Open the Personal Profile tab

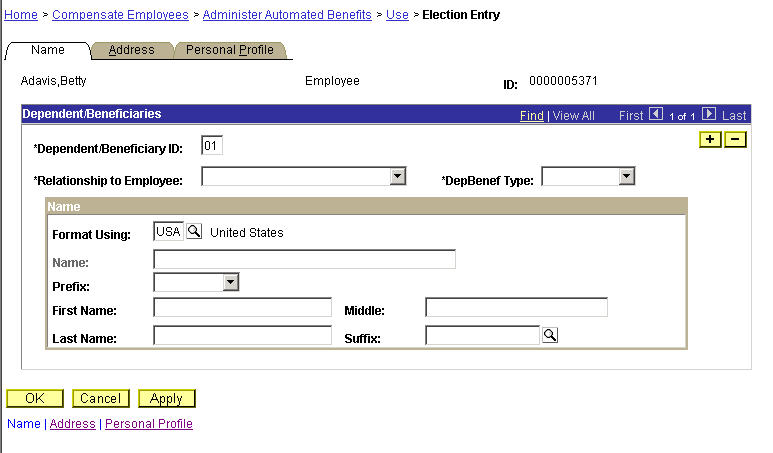[x=230, y=50]
